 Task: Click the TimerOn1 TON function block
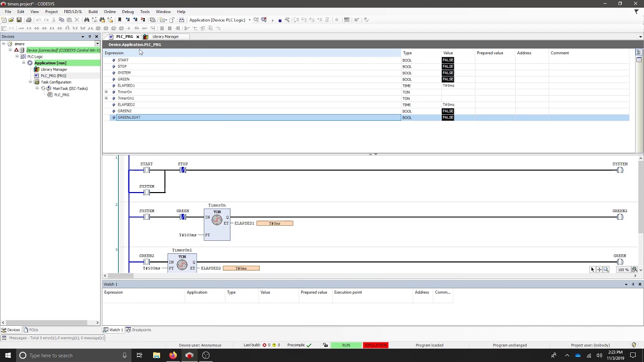pyautogui.click(x=182, y=262)
